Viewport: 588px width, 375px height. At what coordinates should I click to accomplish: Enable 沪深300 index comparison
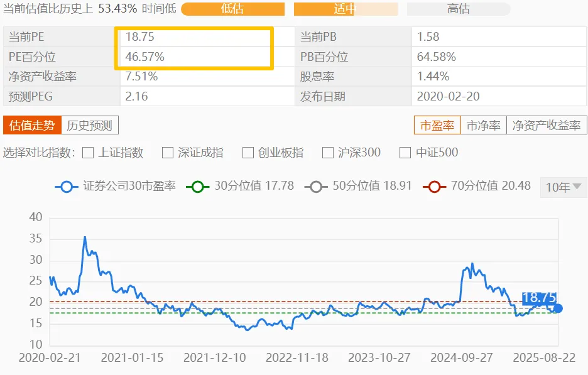click(x=327, y=153)
